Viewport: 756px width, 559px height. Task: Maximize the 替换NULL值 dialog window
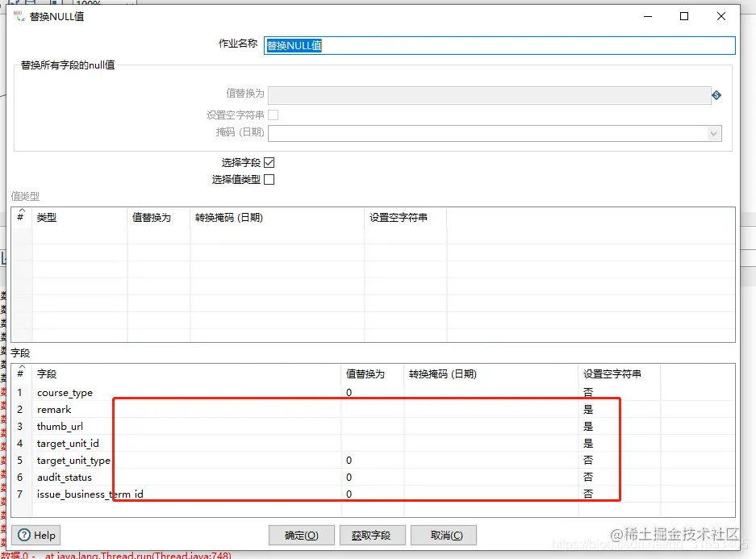tap(683, 16)
